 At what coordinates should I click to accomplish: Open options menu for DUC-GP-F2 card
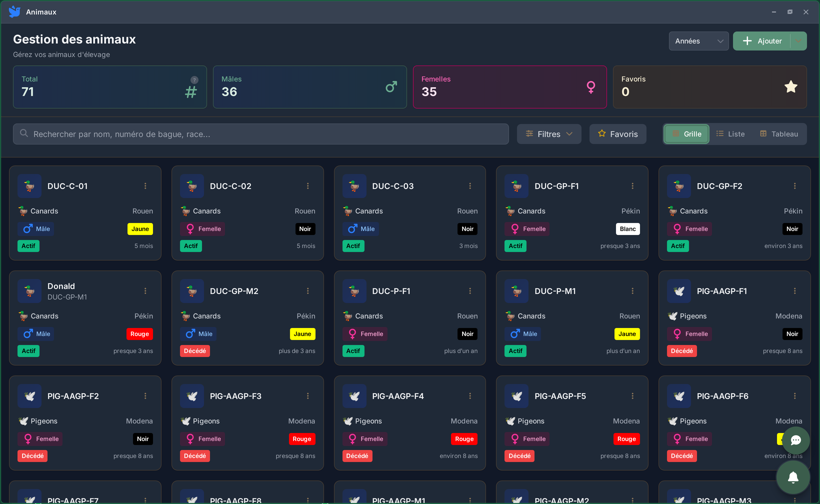click(795, 186)
